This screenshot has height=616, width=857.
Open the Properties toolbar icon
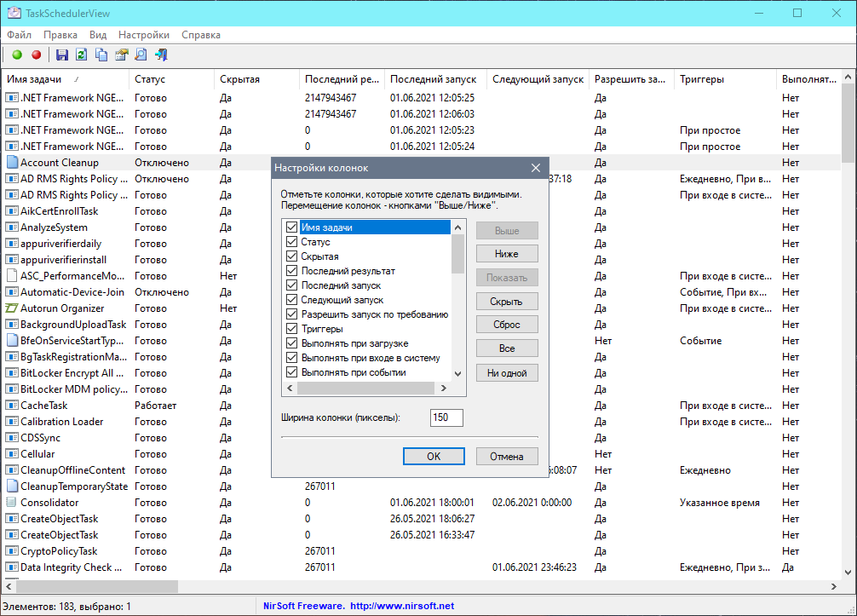pyautogui.click(x=121, y=55)
